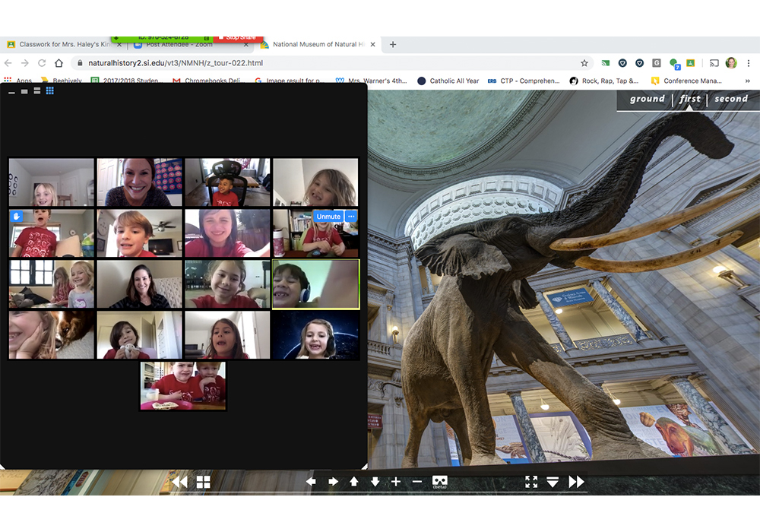This screenshot has height=532, width=760.
Task: Enable VR beta headset mode
Action: tap(439, 482)
